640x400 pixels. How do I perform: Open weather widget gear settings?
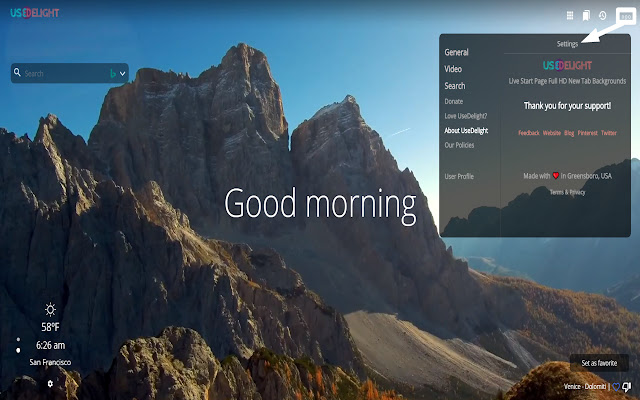pyautogui.click(x=50, y=383)
